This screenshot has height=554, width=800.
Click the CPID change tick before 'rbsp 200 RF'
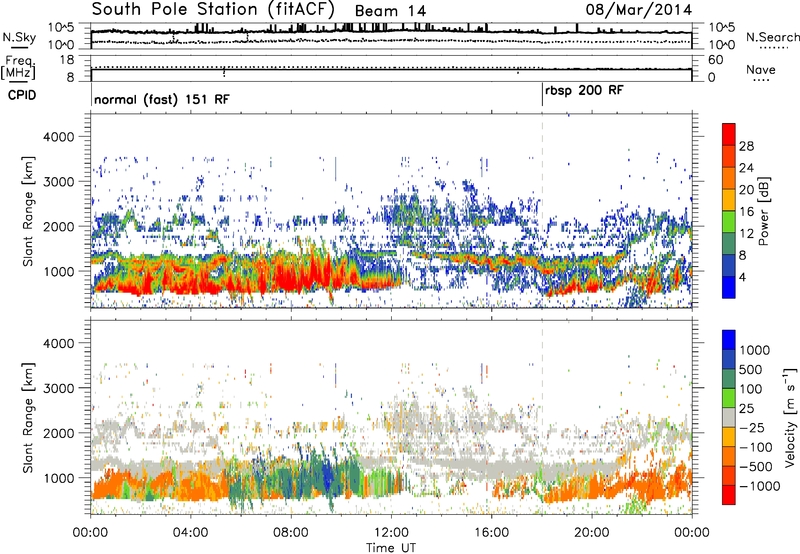(x=542, y=95)
